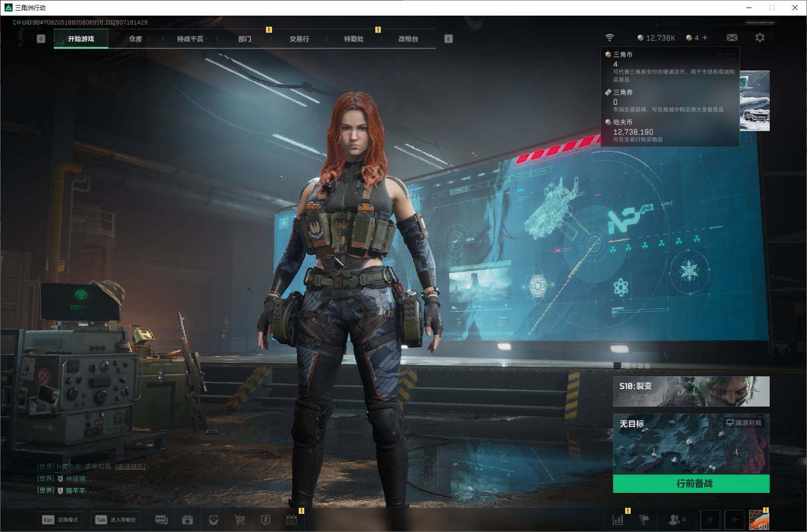Click the green 行前备战 button

(691, 484)
